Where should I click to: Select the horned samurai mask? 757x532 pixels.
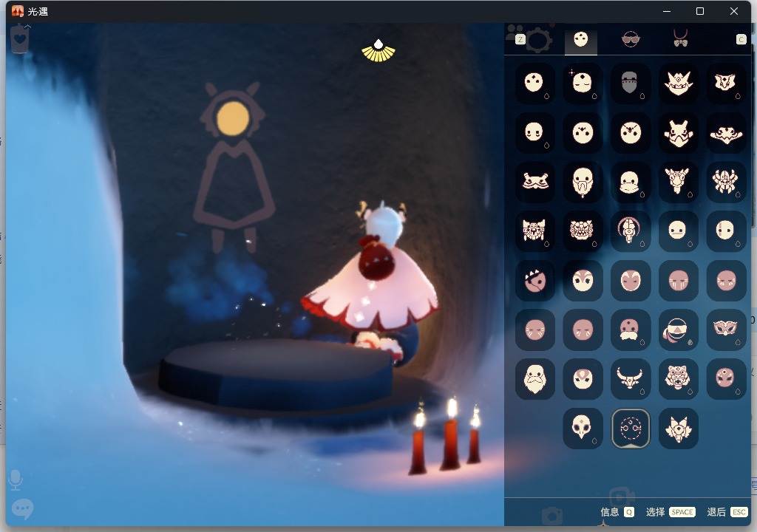click(678, 132)
